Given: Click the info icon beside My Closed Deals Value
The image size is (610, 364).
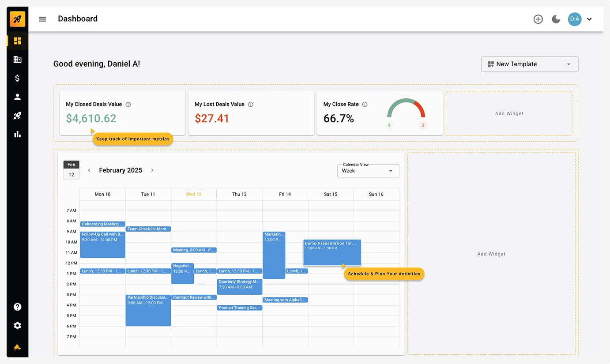Looking at the screenshot, I should [x=128, y=104].
